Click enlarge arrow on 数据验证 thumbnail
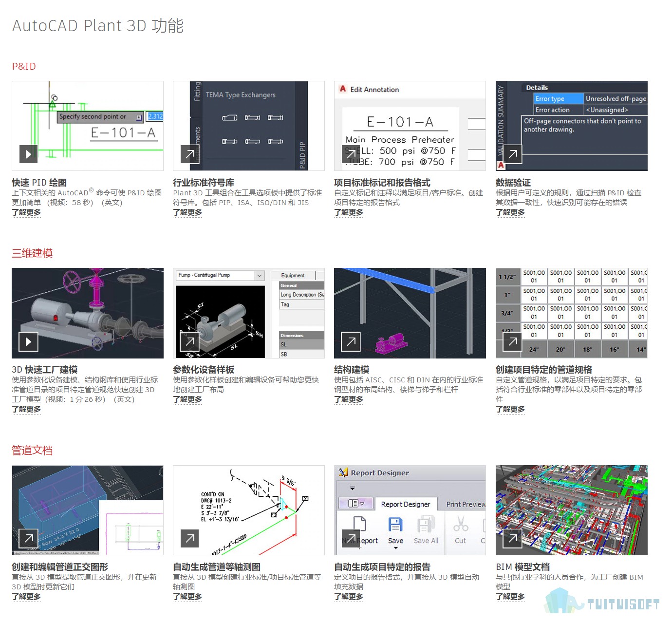 tap(512, 154)
